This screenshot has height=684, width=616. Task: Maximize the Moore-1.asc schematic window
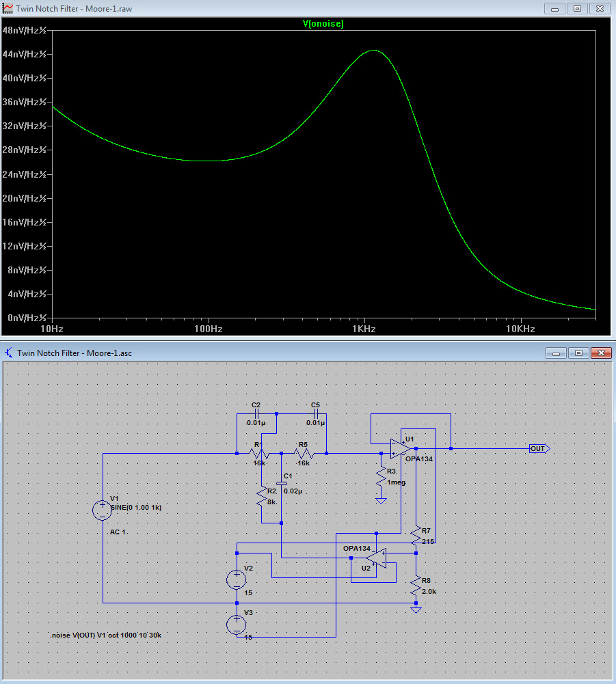(x=578, y=353)
